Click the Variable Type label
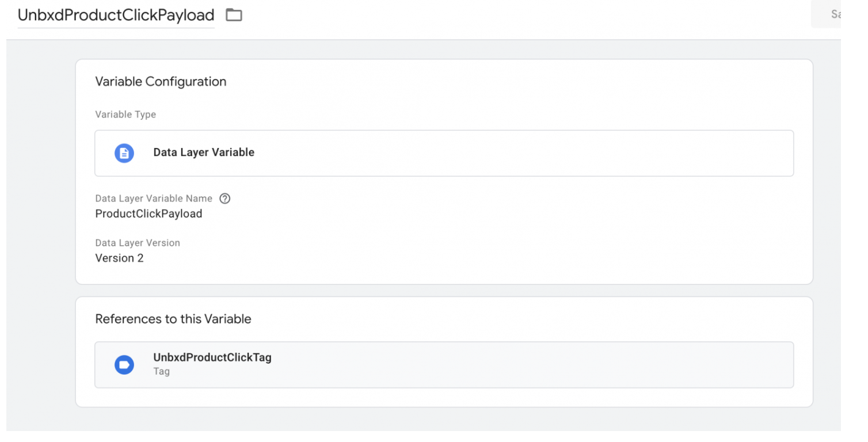Viewport: 868px width, 442px height. tap(125, 115)
